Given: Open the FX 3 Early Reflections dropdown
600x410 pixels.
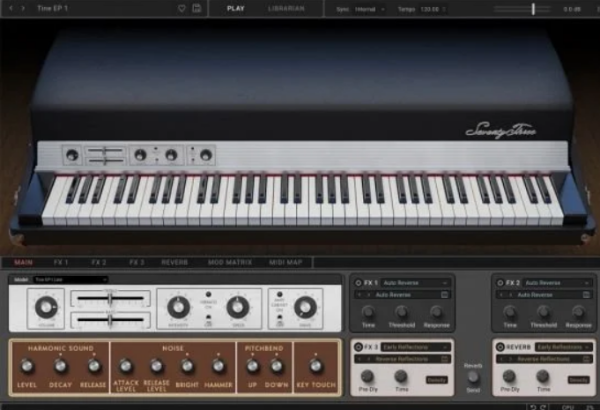Looking at the screenshot, I should (x=416, y=346).
